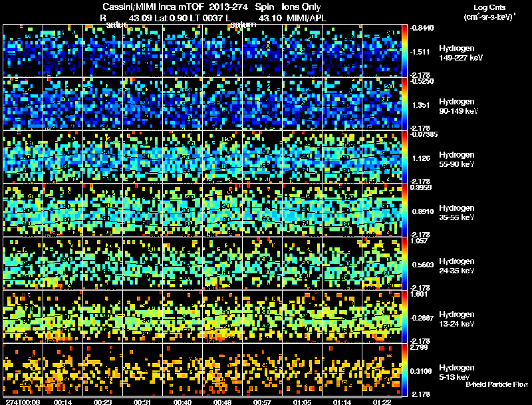
Task: Click the "Hydrogen 24-35 keV" row label
Action: (457, 266)
